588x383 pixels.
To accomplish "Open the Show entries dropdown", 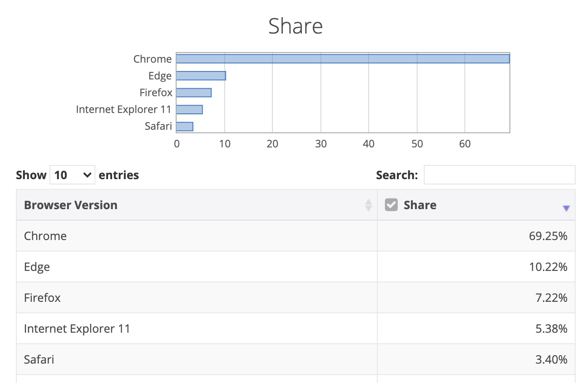I will (72, 175).
